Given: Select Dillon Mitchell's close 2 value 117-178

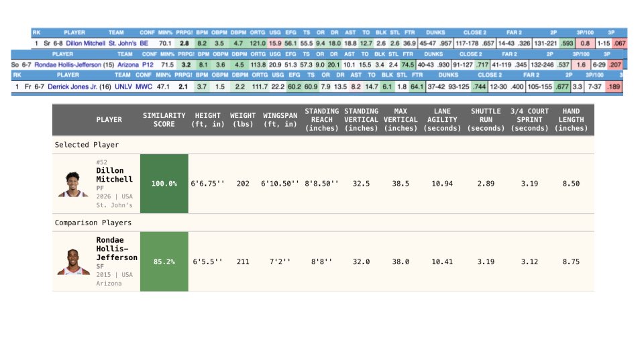Looking at the screenshot, I should click(x=467, y=43).
